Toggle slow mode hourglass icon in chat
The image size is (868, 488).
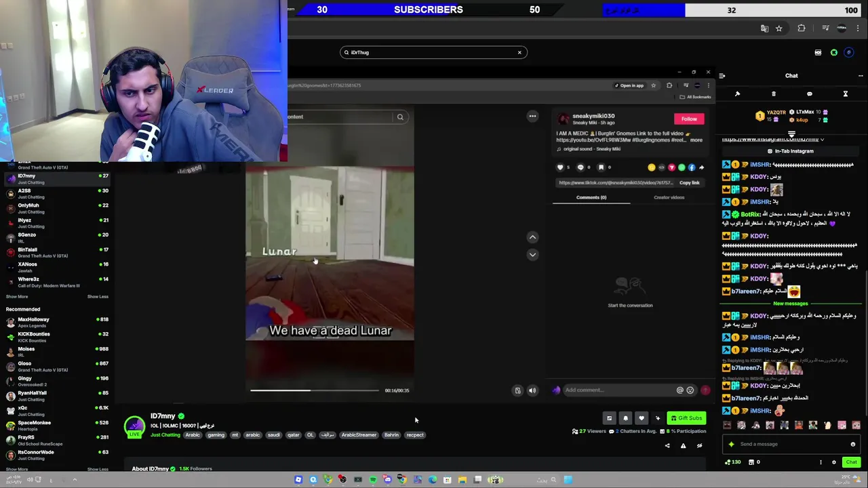[846, 94]
